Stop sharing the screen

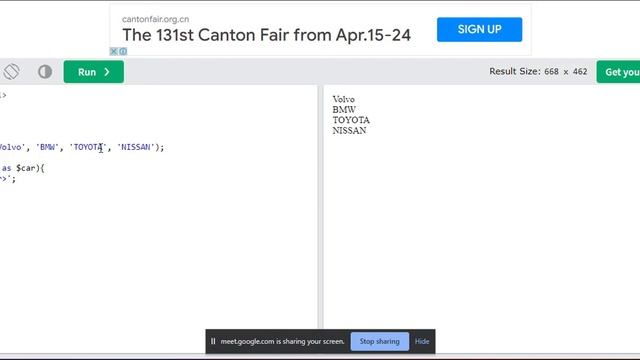click(x=380, y=341)
